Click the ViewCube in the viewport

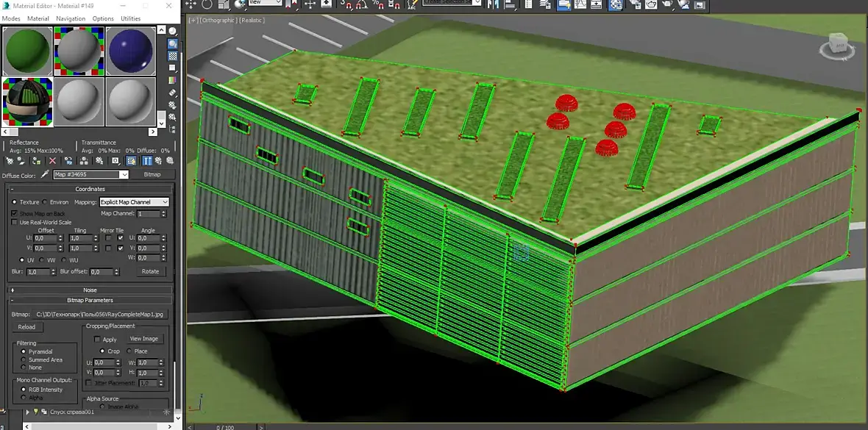[839, 44]
